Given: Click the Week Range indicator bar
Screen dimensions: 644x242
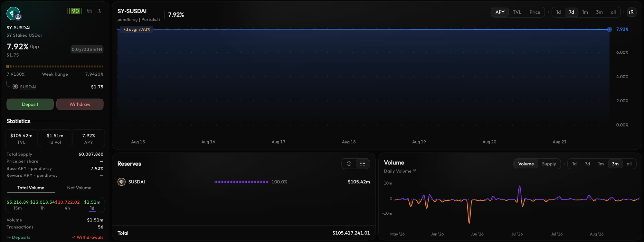Looking at the screenshot, I should pyautogui.click(x=55, y=66).
